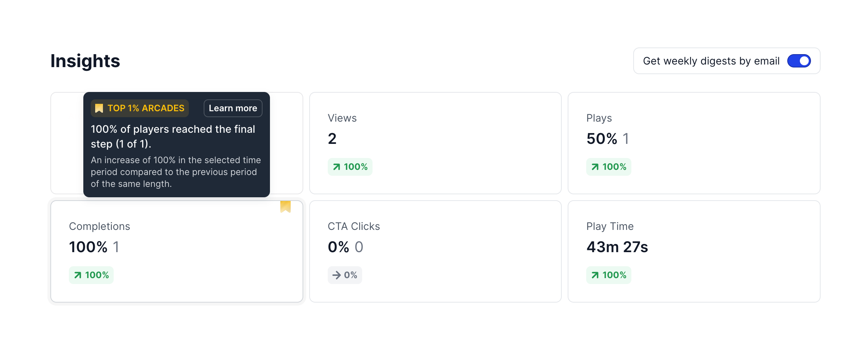Click the Plays upward trend arrow icon
This screenshot has width=868, height=353.
(595, 167)
